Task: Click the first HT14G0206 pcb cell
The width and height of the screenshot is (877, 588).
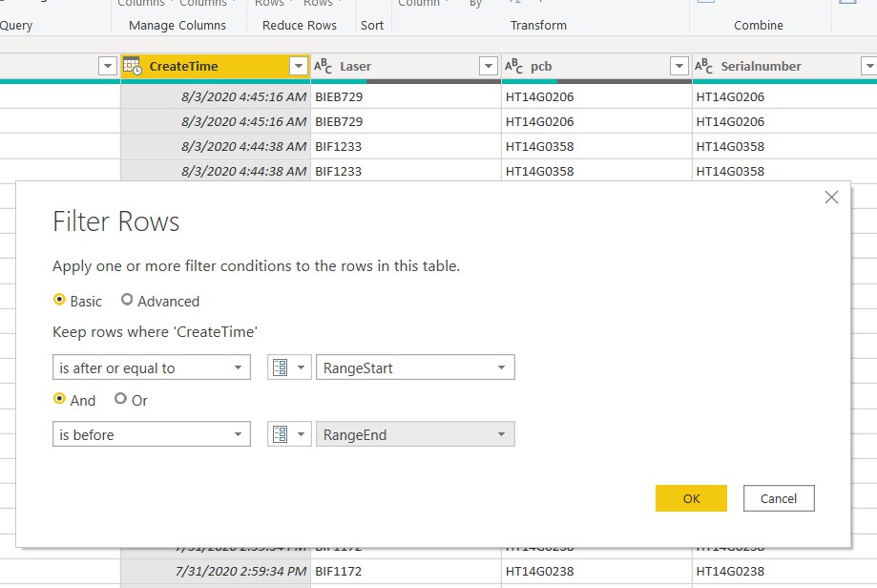Action: (596, 96)
